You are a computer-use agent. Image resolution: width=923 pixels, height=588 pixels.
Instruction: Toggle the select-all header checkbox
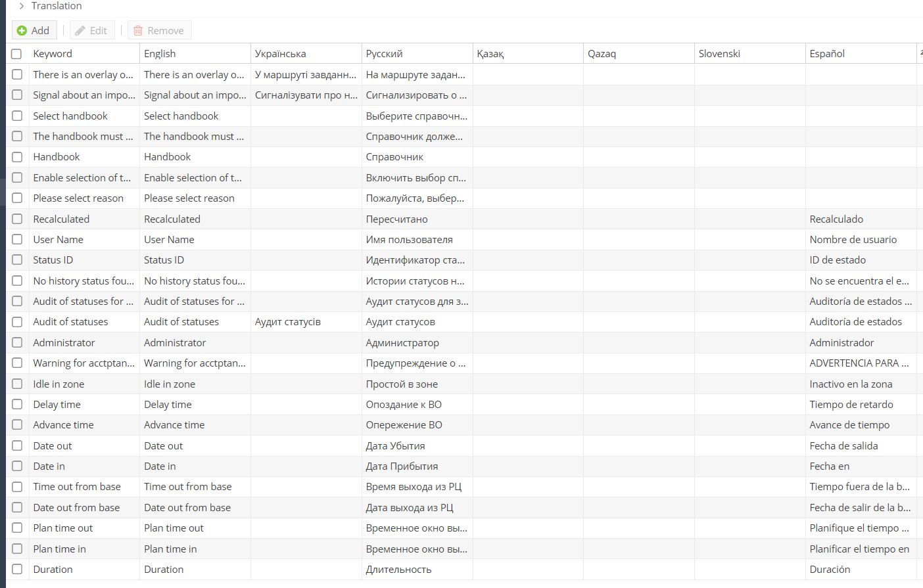click(x=17, y=54)
